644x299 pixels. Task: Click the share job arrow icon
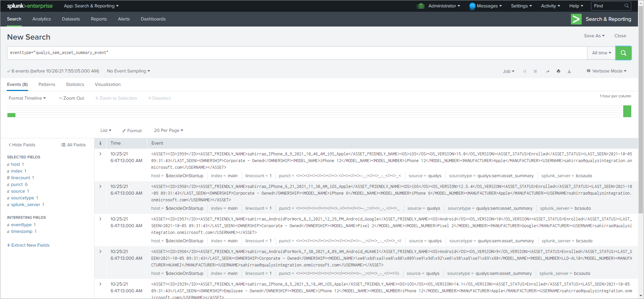(548, 71)
